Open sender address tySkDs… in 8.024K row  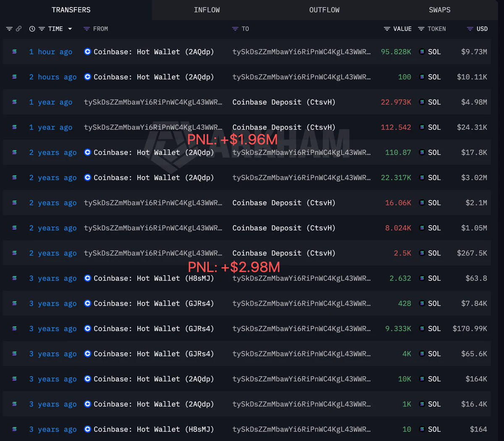click(x=153, y=228)
